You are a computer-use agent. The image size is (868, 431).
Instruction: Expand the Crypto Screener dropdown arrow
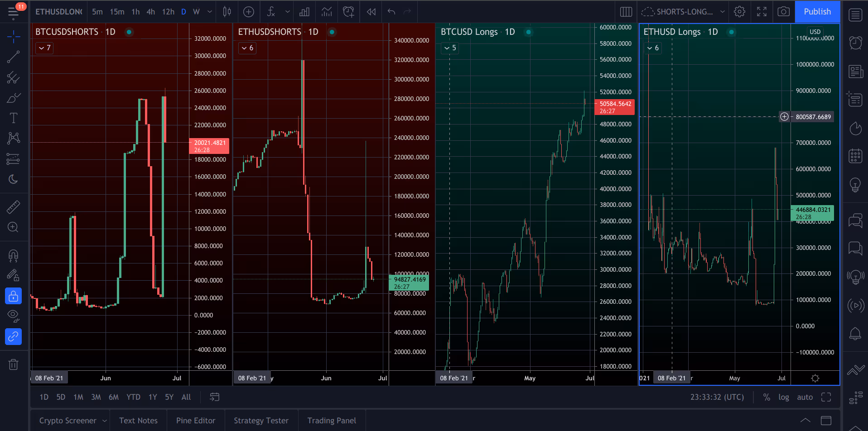click(x=105, y=421)
